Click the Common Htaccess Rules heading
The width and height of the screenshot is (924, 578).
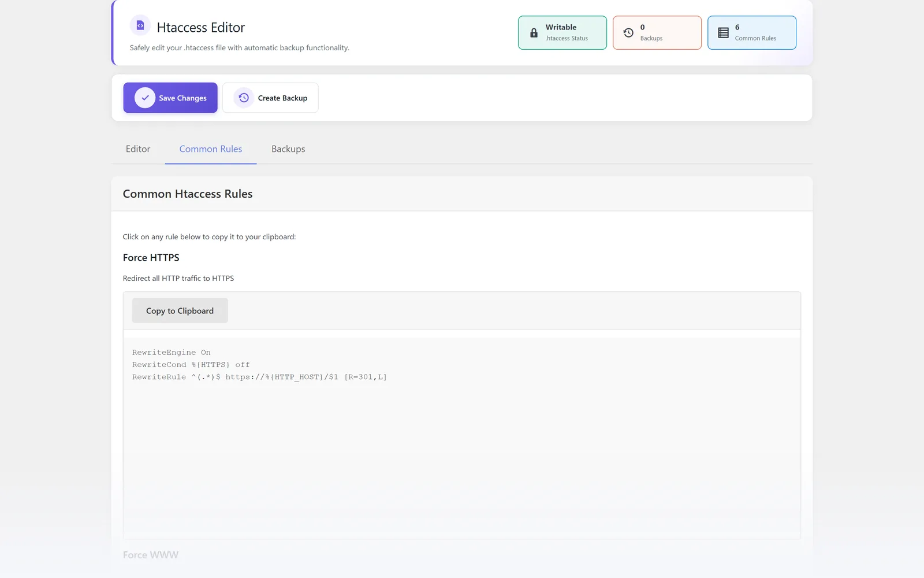coord(188,194)
